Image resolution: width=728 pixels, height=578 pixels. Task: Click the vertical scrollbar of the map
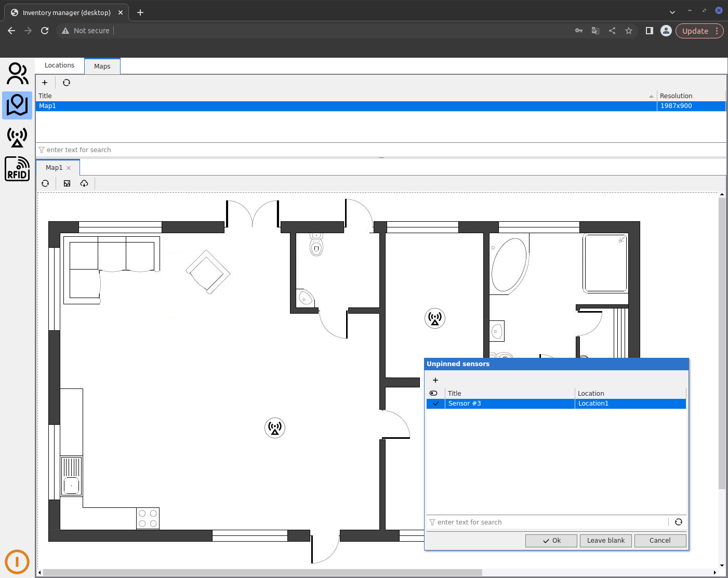click(x=722, y=343)
